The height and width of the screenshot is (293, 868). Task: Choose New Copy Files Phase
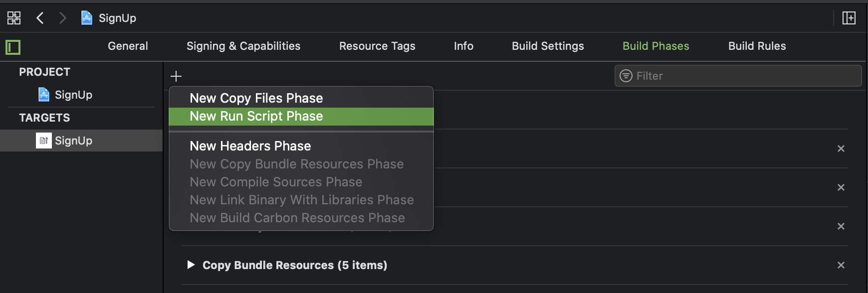point(256,98)
